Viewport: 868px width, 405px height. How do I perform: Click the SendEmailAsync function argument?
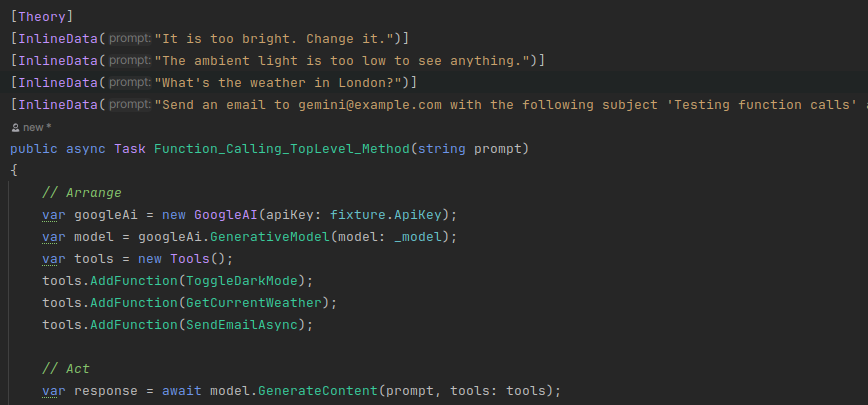click(x=242, y=325)
